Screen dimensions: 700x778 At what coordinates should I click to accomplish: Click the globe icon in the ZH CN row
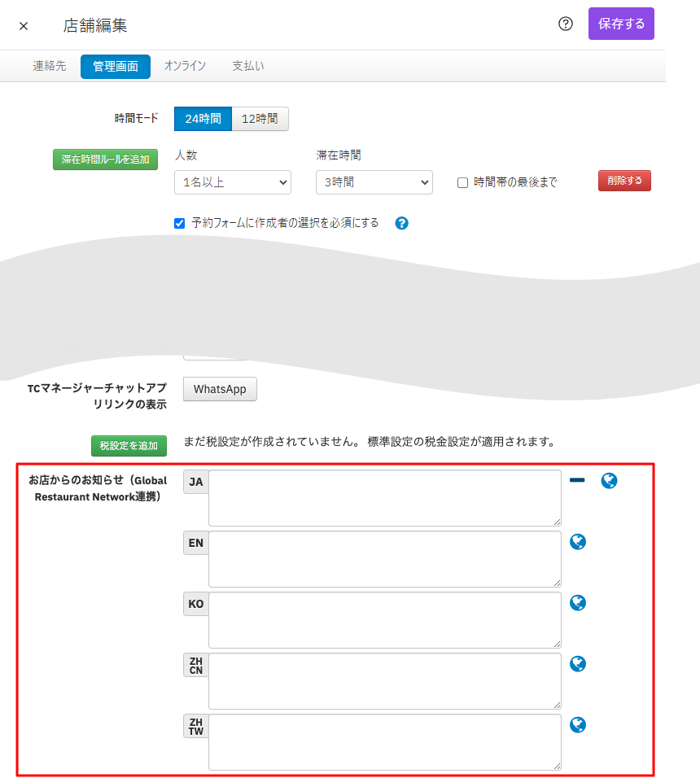(577, 663)
